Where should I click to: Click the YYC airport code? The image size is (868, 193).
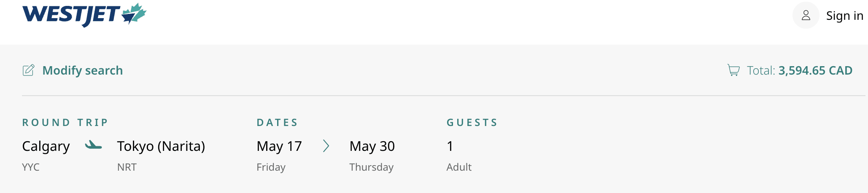click(x=31, y=167)
